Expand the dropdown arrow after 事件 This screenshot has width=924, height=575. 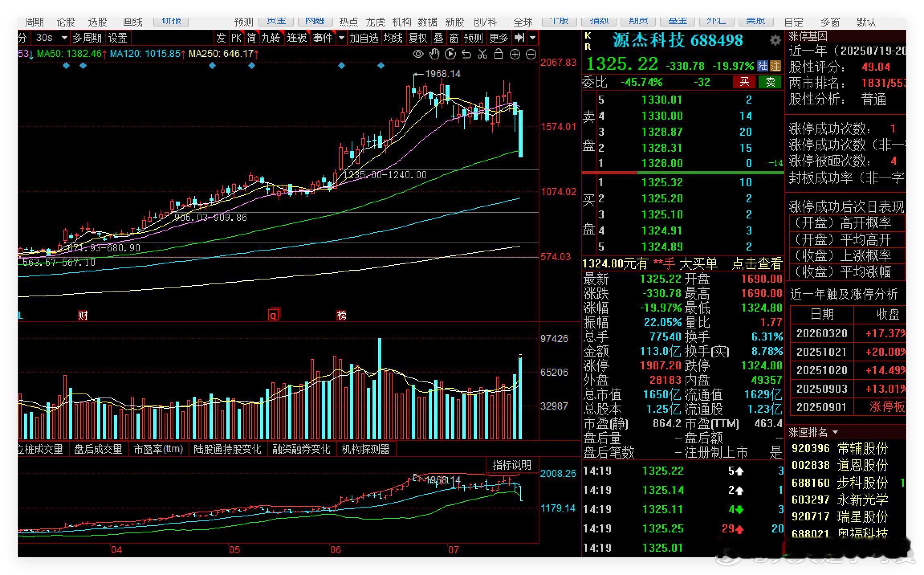click(x=342, y=38)
